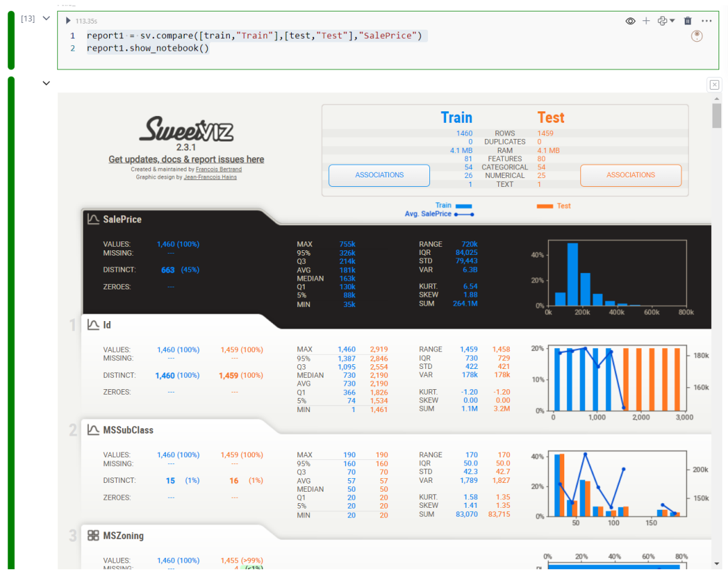This screenshot has height=576, width=728.
Task: Click the '[13]' cell execution count
Action: (28, 19)
